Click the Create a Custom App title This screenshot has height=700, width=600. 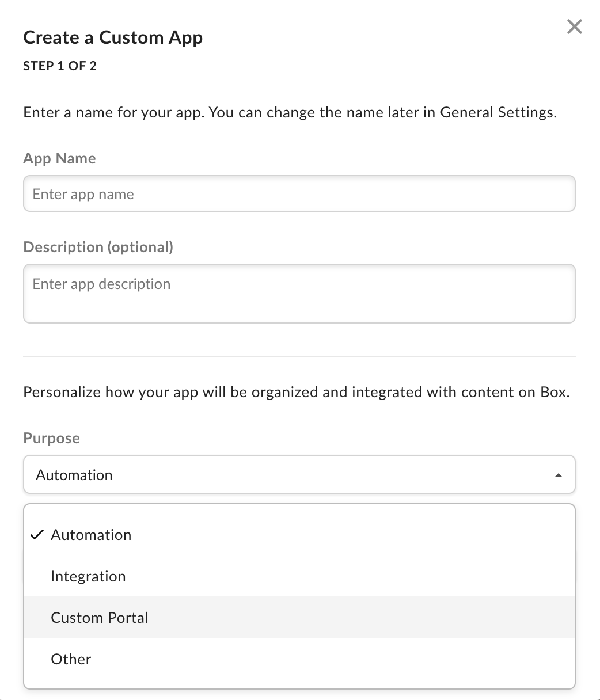(x=113, y=37)
